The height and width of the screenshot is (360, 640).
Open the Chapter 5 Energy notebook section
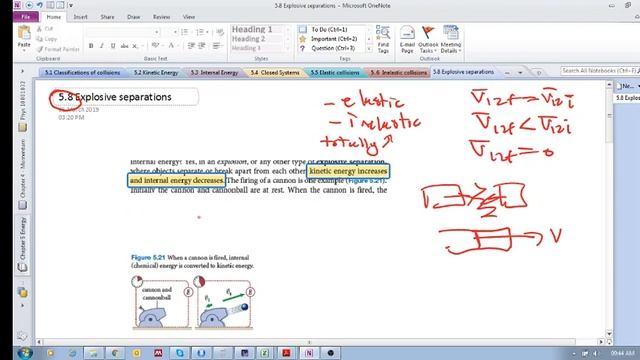coord(22,244)
